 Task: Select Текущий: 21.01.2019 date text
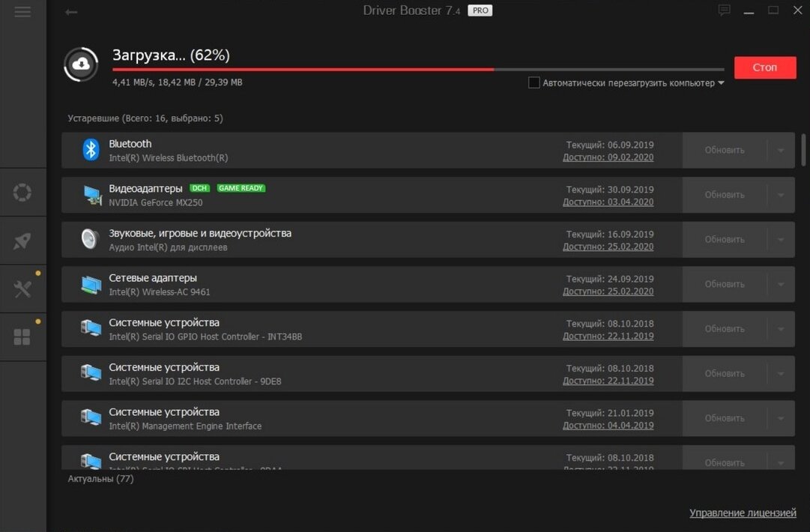[610, 413]
